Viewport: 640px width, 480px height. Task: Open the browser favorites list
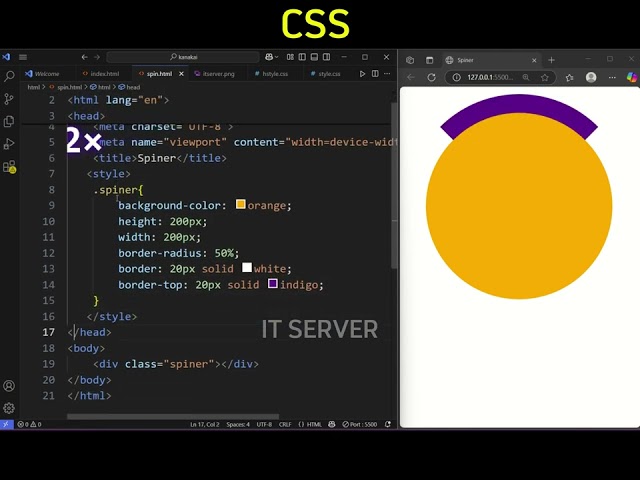click(570, 78)
